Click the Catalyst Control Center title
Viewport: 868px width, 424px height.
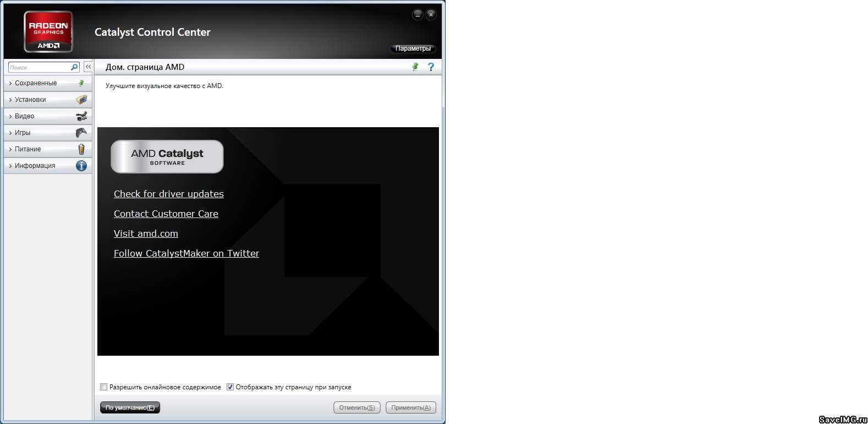152,32
